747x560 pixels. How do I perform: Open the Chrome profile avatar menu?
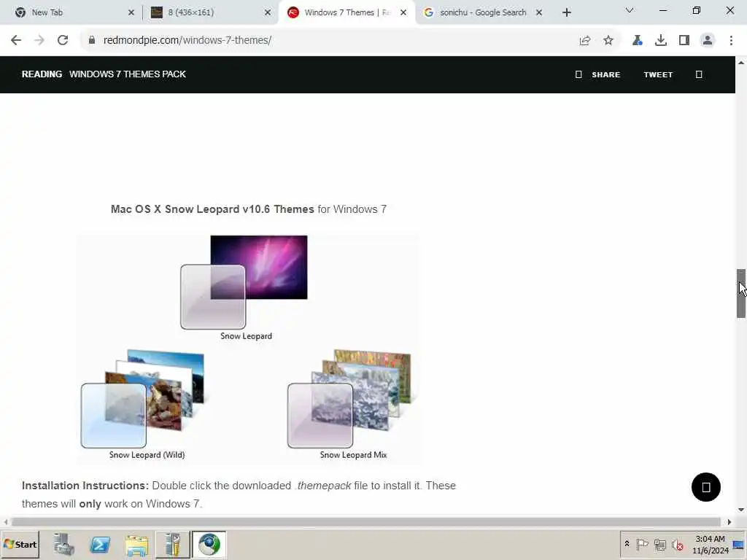pos(708,41)
